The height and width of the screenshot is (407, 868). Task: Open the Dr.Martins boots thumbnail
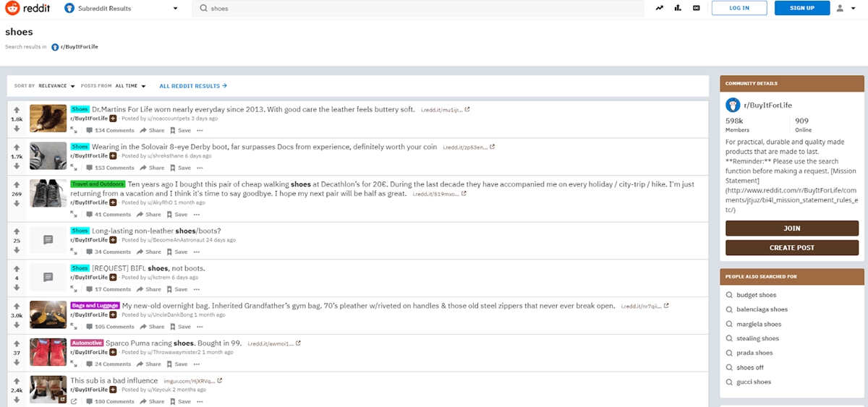pyautogui.click(x=48, y=119)
